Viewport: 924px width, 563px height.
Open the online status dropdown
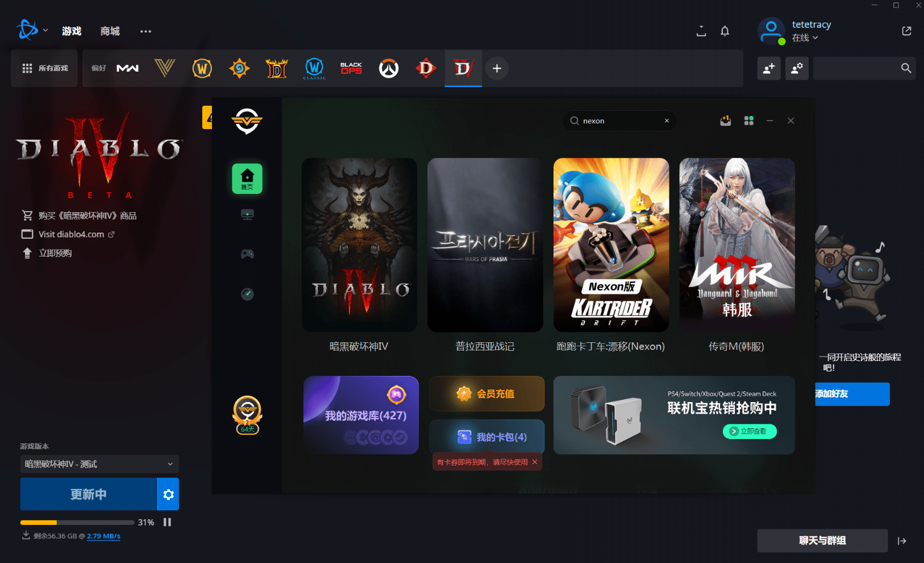[805, 38]
